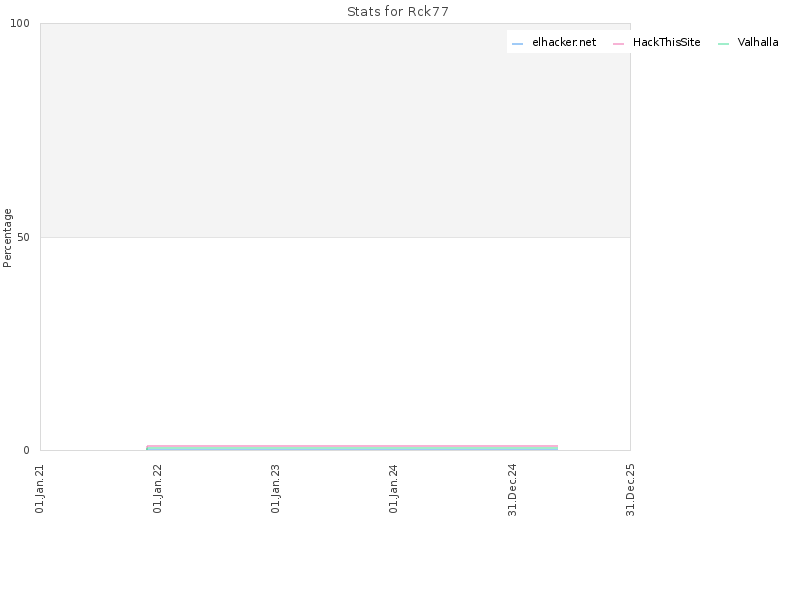Click the Percentage axis title

pyautogui.click(x=7, y=238)
